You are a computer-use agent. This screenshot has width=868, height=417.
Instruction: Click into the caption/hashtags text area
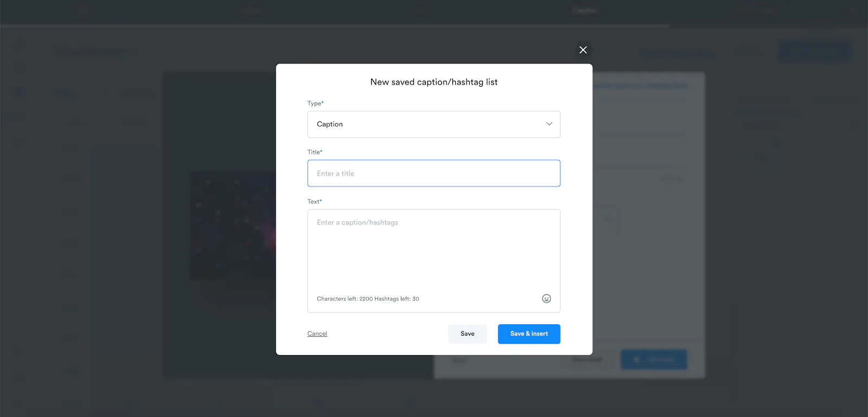(434, 261)
